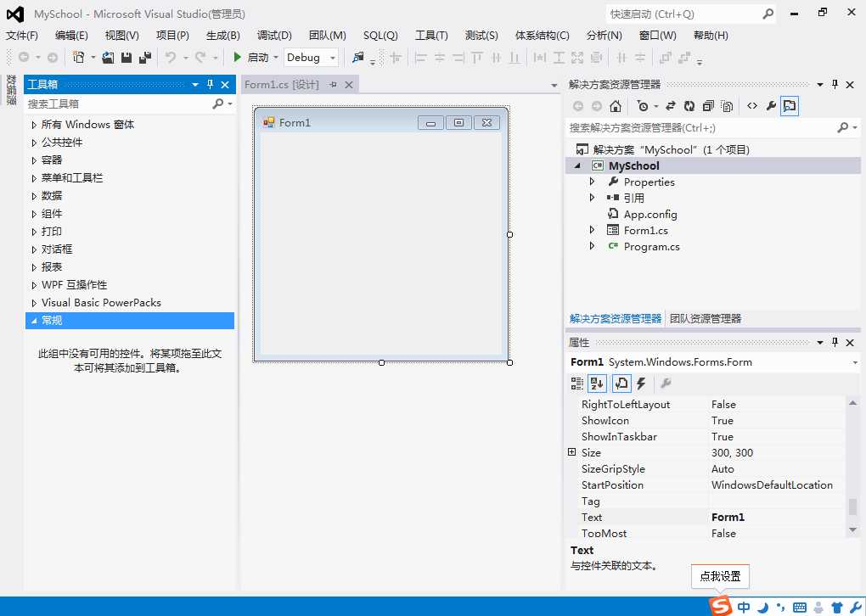This screenshot has width=866, height=616.
Task: Switch to 团队资源管理器 tab
Action: pos(706,318)
